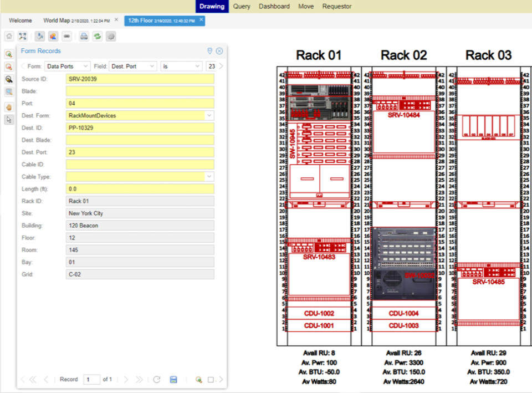This screenshot has width=532, height=393.
Task: Expand the Cable Type dropdown
Action: pos(209,176)
